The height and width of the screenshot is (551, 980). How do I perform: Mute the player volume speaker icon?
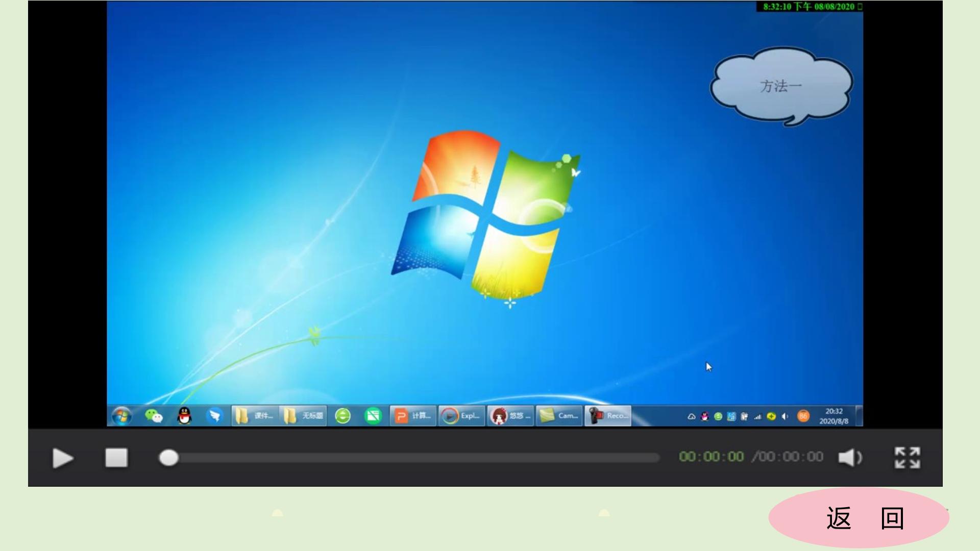tap(850, 458)
